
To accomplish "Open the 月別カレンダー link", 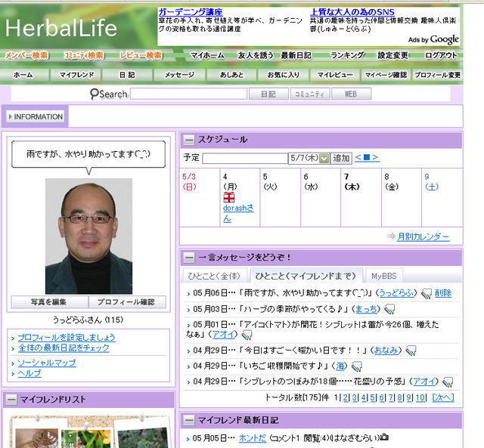I will coord(422,236).
